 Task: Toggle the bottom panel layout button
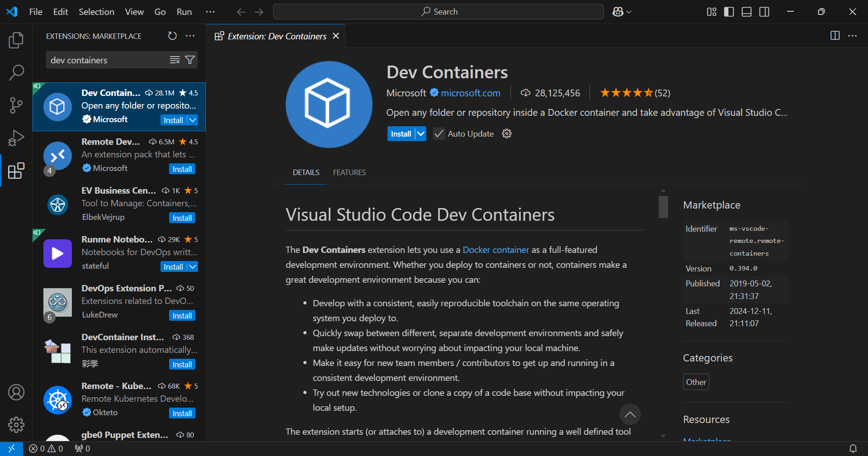pyautogui.click(x=746, y=12)
